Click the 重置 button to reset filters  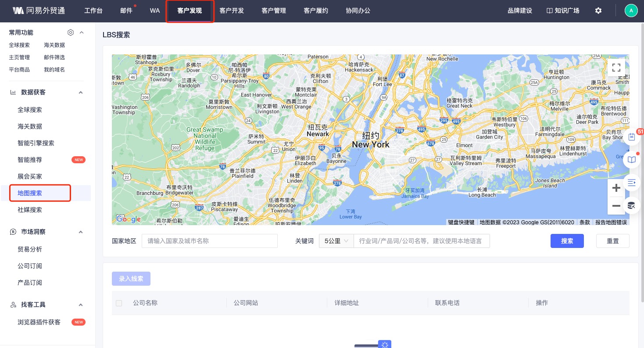612,241
